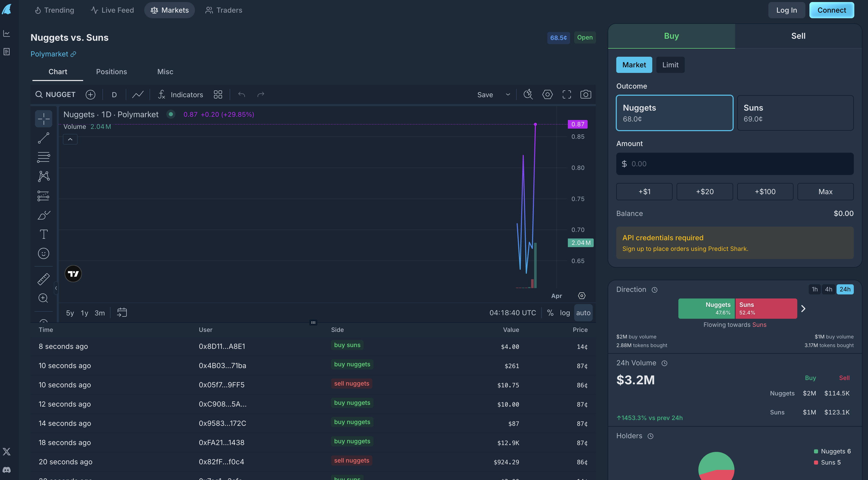Image resolution: width=868 pixels, height=480 pixels.
Task: Switch to the Positions tab
Action: pos(112,72)
